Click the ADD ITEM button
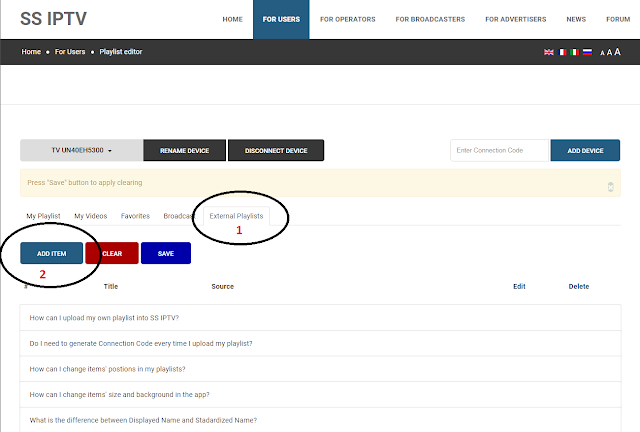640x432 pixels. [51, 253]
